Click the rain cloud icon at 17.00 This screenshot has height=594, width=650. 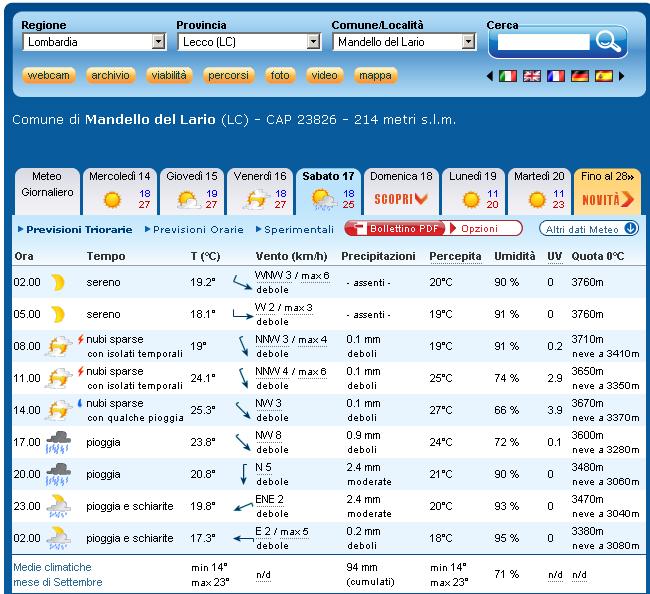point(58,442)
